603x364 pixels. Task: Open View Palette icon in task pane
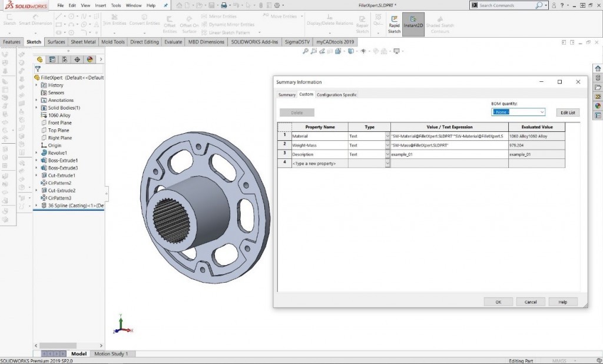[598, 97]
